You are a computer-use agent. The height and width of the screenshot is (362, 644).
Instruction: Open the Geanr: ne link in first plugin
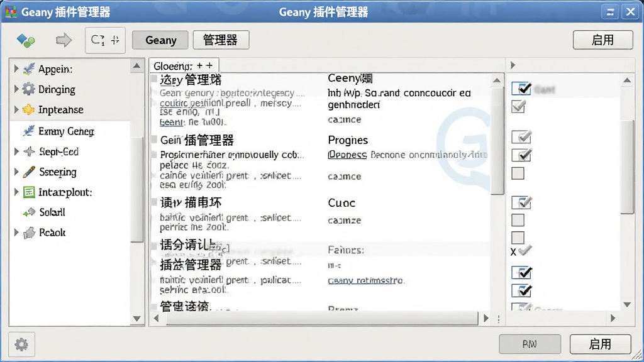tap(171, 123)
